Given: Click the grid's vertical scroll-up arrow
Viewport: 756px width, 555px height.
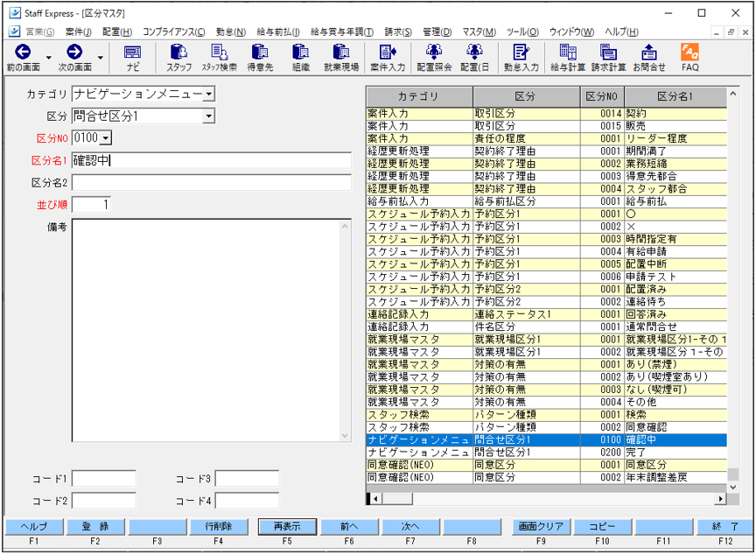Looking at the screenshot, I should [x=733, y=94].
